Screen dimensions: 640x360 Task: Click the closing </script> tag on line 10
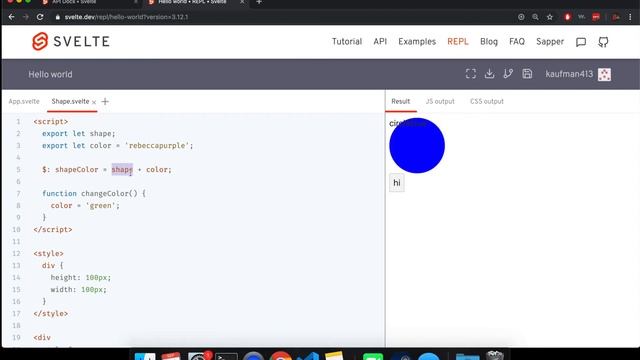point(53,229)
